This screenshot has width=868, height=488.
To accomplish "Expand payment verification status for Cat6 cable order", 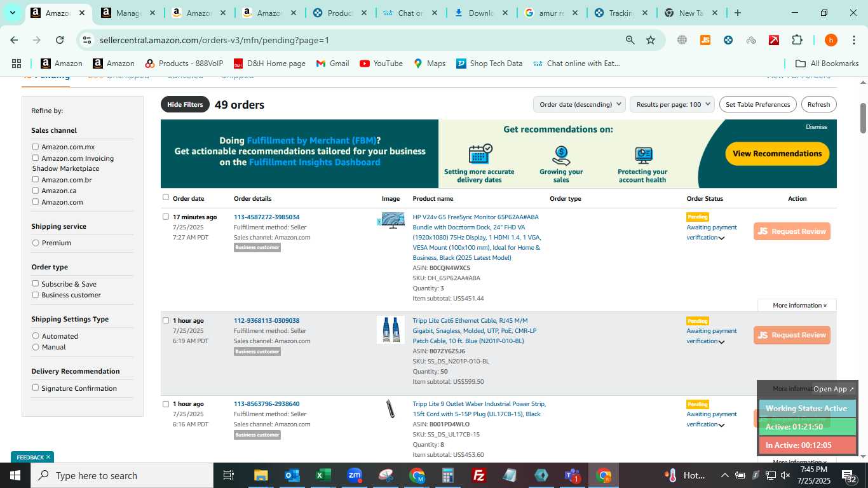I will pyautogui.click(x=721, y=342).
